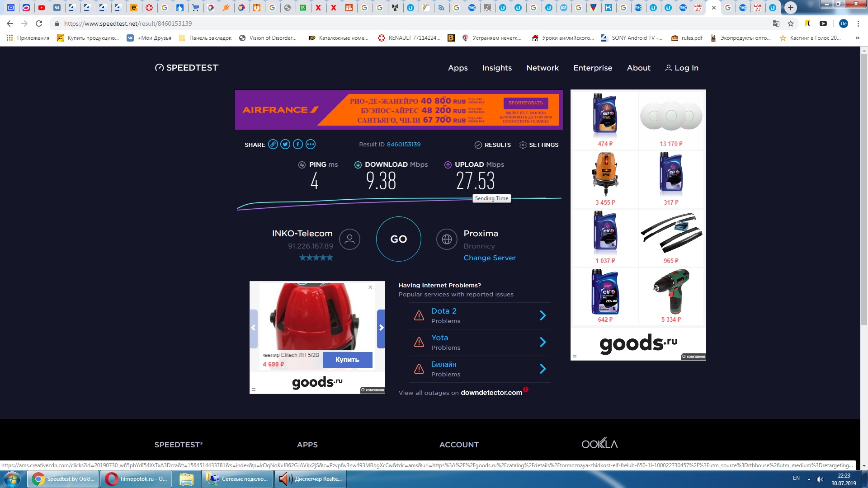Click Log In in the header
The image size is (868, 488).
click(x=682, y=68)
